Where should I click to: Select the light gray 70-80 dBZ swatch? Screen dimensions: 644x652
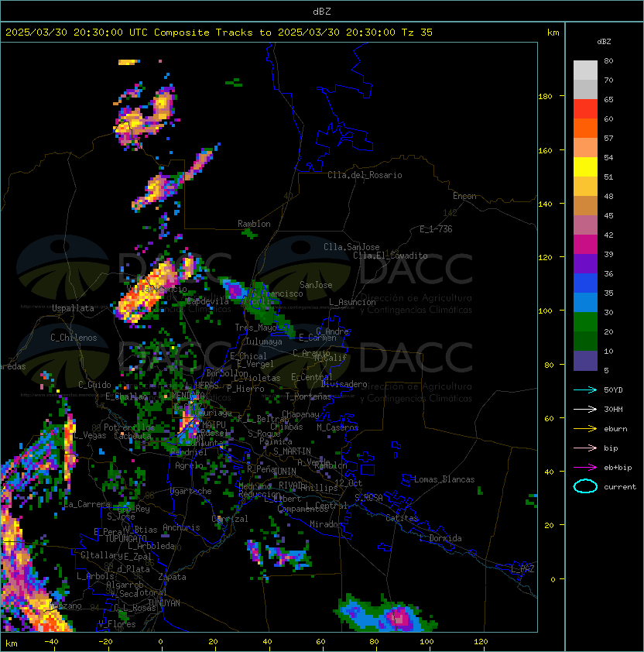pos(585,70)
